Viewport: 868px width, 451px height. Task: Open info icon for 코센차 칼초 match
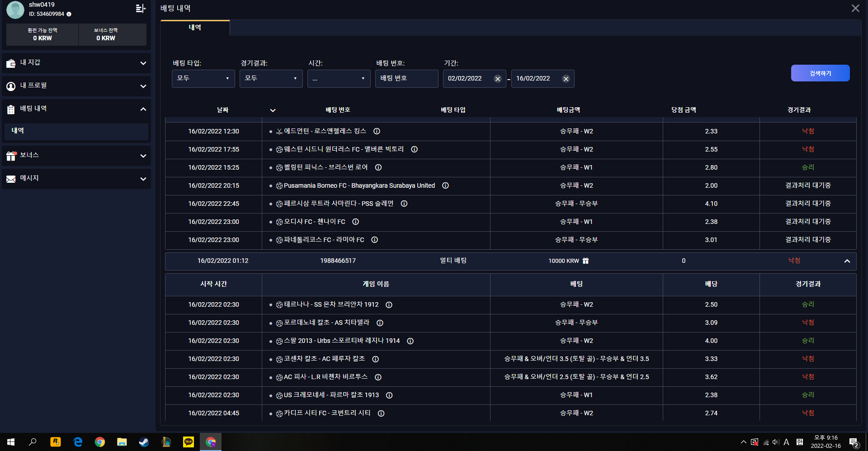[375, 359]
